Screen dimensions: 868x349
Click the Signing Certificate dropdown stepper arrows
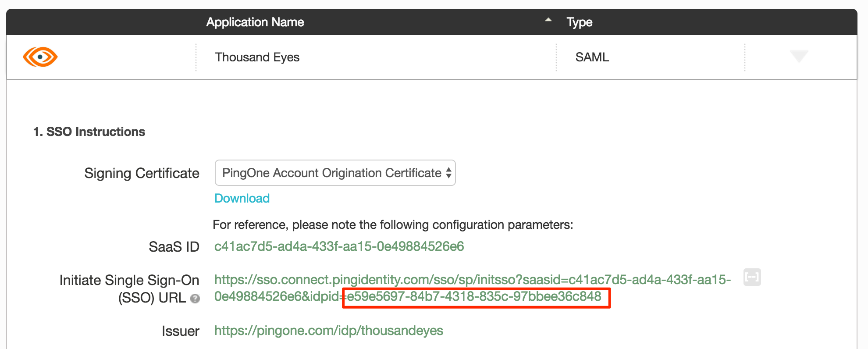tap(448, 173)
